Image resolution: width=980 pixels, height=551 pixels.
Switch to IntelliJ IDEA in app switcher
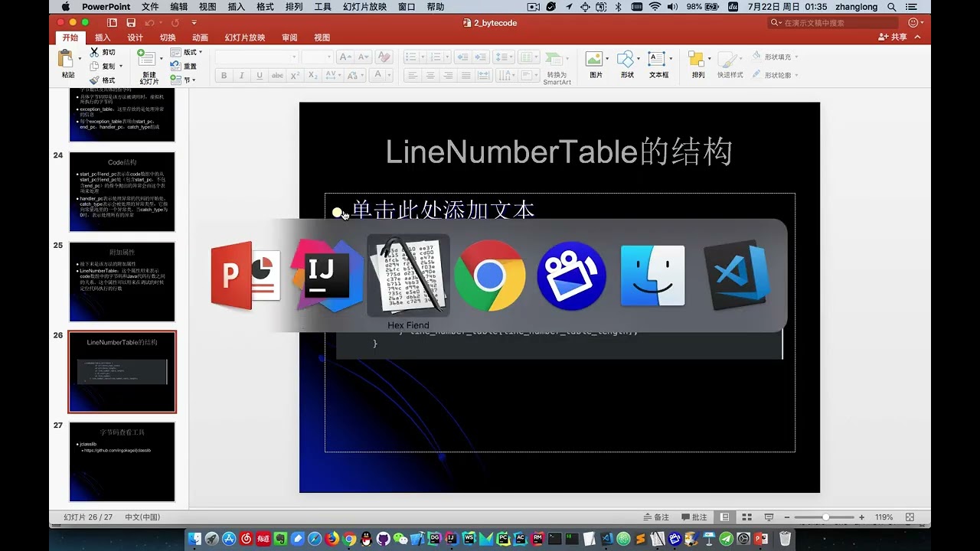coord(327,275)
